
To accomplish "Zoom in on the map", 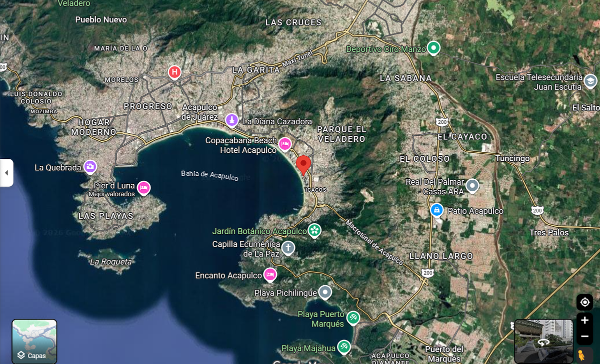I will [x=585, y=320].
